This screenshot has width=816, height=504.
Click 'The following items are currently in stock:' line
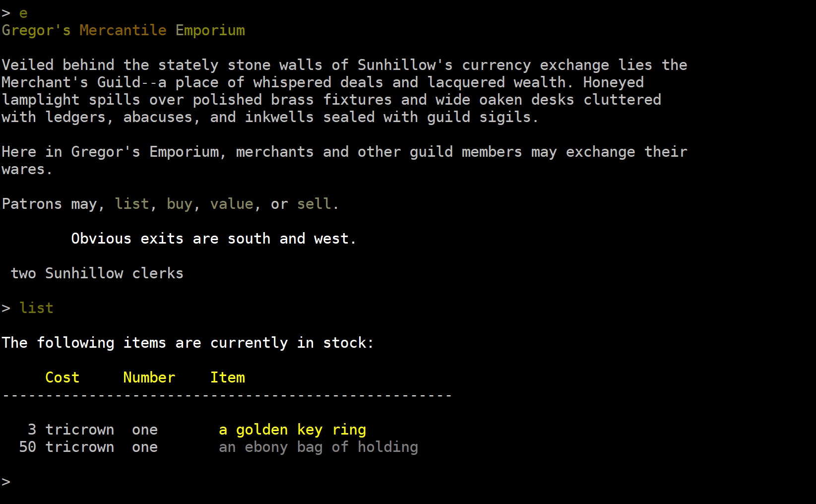(188, 343)
